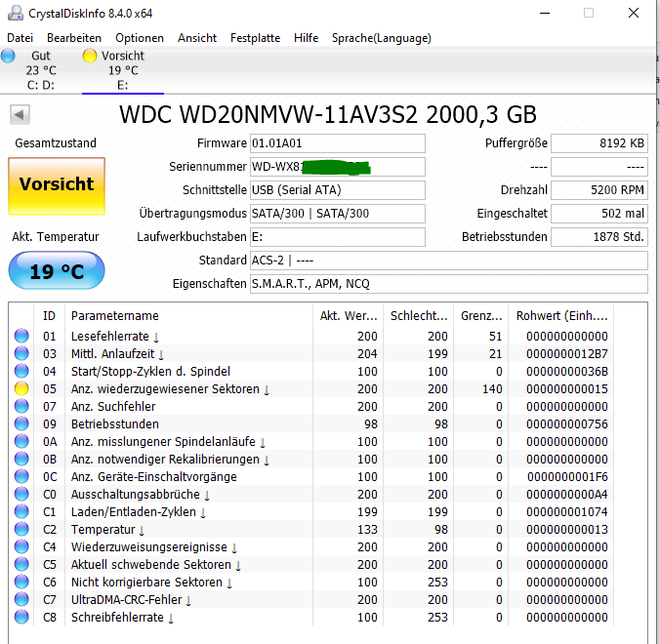Click the Firmware field 01.01A01
The width and height of the screenshot is (660, 644).
pyautogui.click(x=338, y=143)
